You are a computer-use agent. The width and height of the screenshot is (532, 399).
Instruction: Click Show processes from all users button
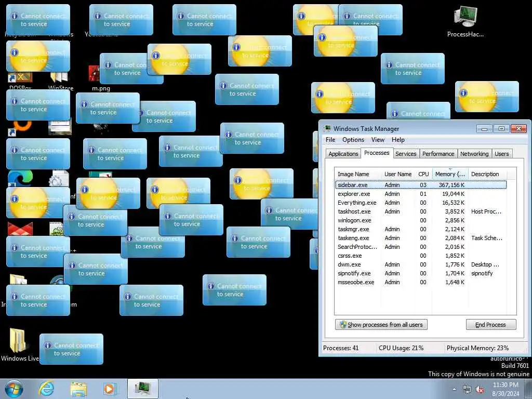381,325
